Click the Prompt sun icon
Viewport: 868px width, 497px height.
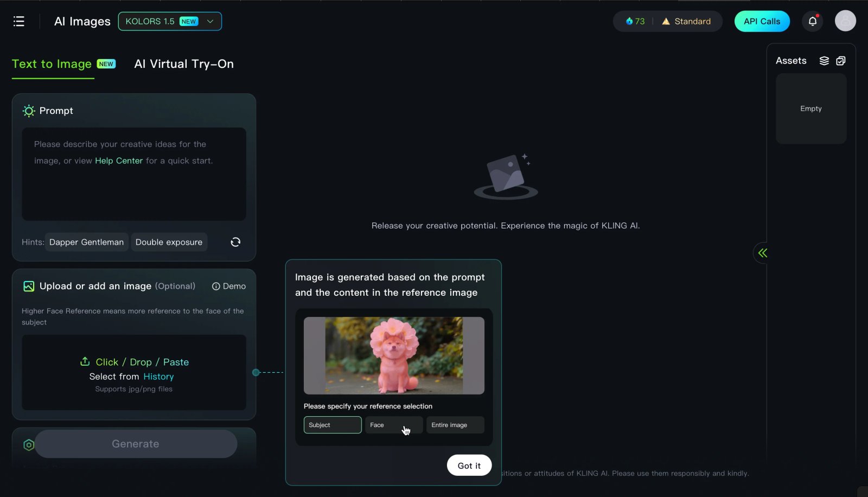click(x=29, y=111)
